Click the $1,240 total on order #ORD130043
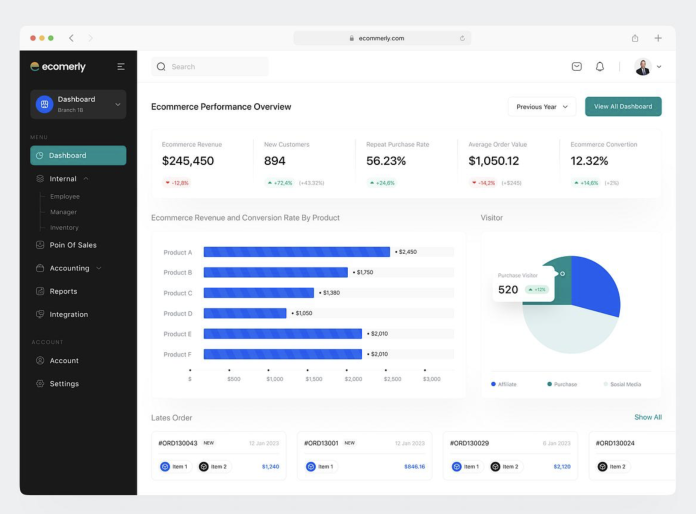 (270, 467)
